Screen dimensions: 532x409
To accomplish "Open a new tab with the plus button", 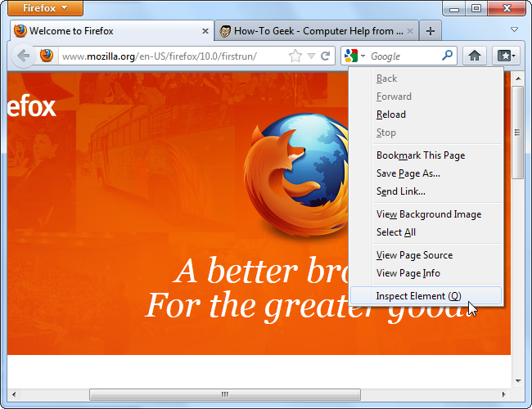I will click(431, 31).
